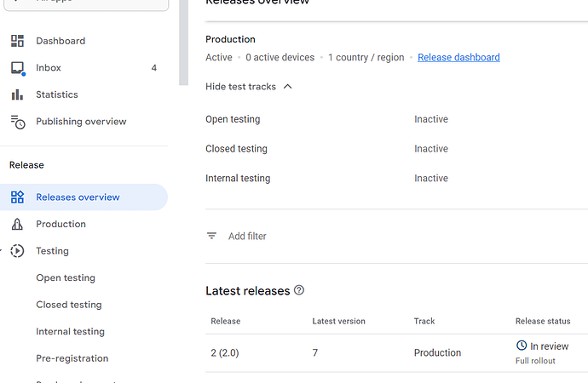Click the Release section label in sidebar
This screenshot has width=588, height=383.
pos(26,165)
